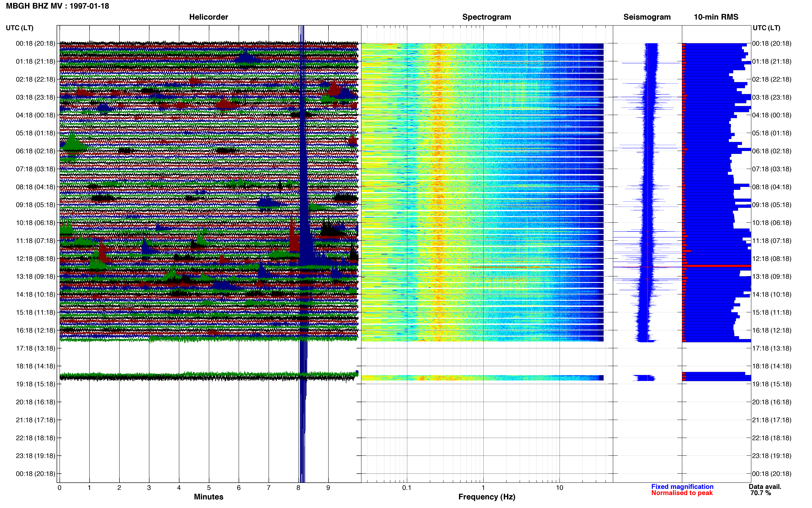812x508 pixels.
Task: Click the frequency tick label 1
Action: point(483,488)
